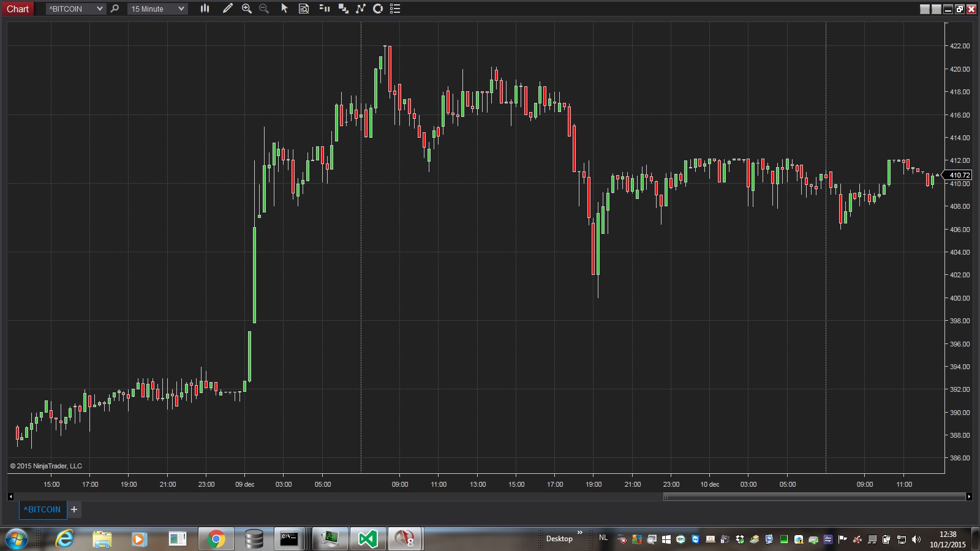Click the horizontal scrollbar thumb
The width and height of the screenshot is (980, 551).
(815, 497)
